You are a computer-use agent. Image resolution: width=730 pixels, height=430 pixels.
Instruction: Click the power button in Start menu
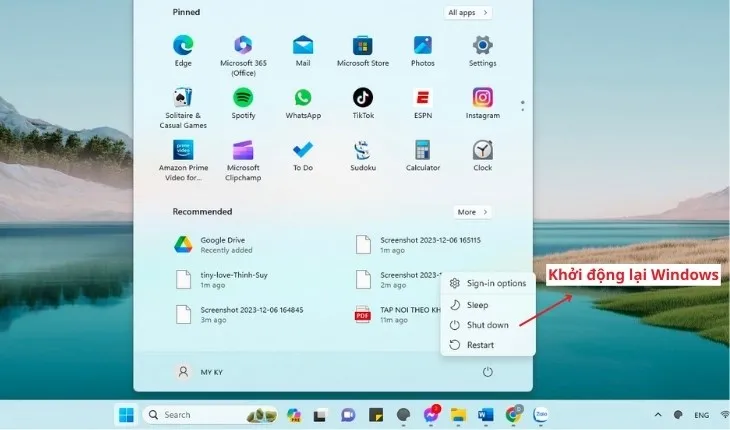click(488, 371)
